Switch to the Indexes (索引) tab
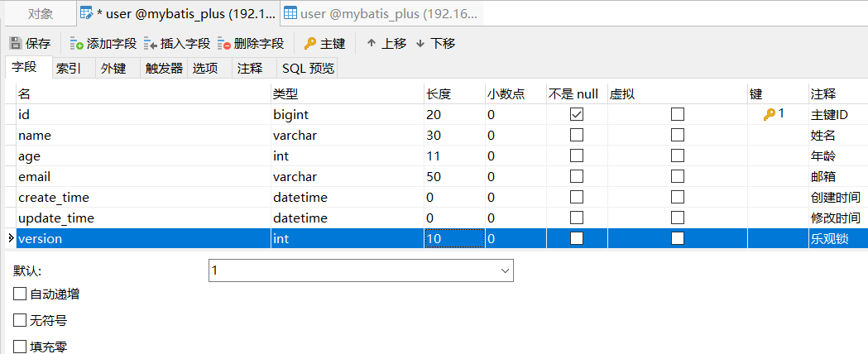The image size is (868, 354). [69, 68]
